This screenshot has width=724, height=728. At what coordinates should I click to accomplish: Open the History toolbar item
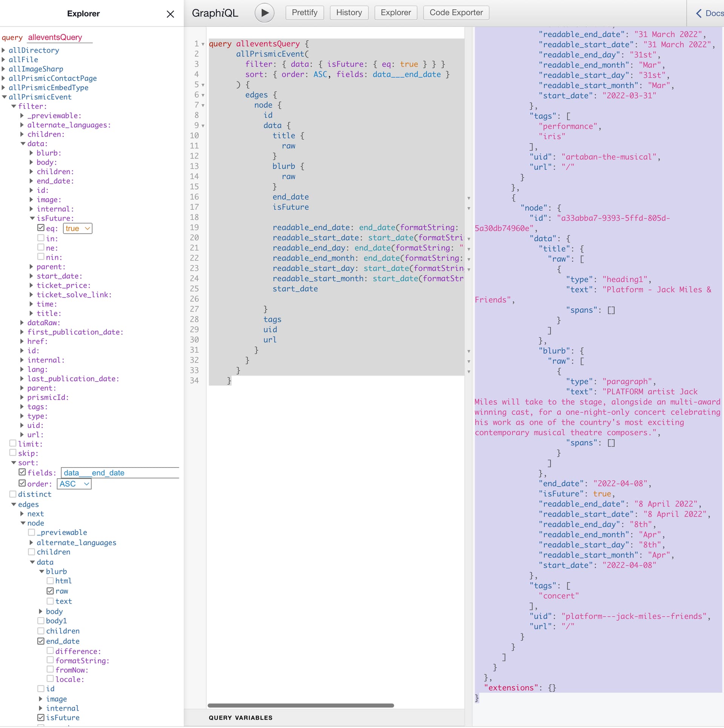click(349, 13)
